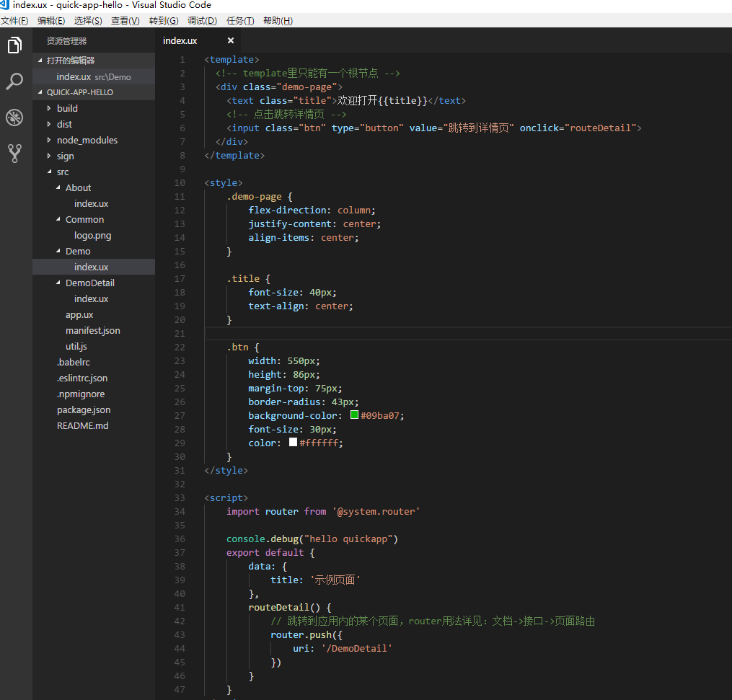This screenshot has height=700, width=732.
Task: Click '示例页面' title value on line 39
Action: (x=335, y=580)
